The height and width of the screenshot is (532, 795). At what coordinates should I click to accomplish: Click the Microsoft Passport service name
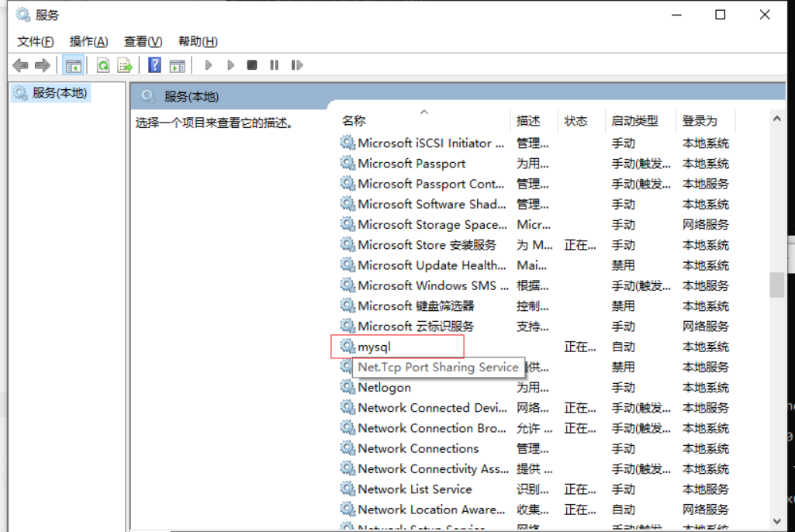[412, 164]
